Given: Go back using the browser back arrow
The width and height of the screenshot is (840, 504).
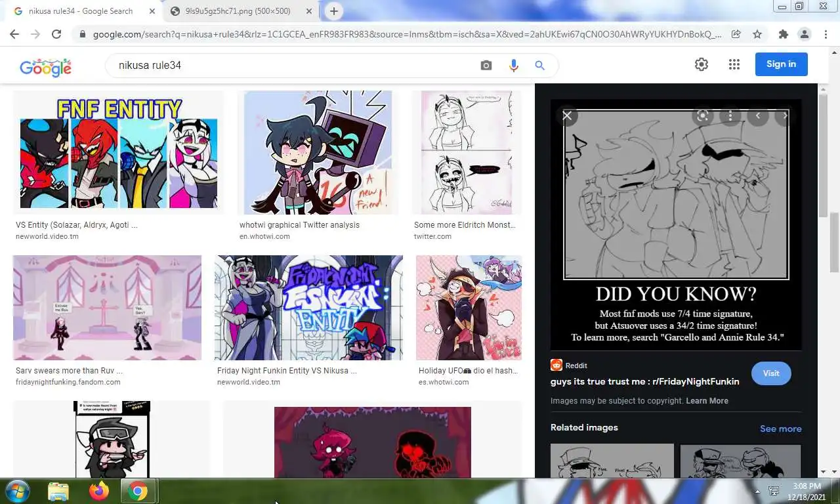Looking at the screenshot, I should click(14, 34).
